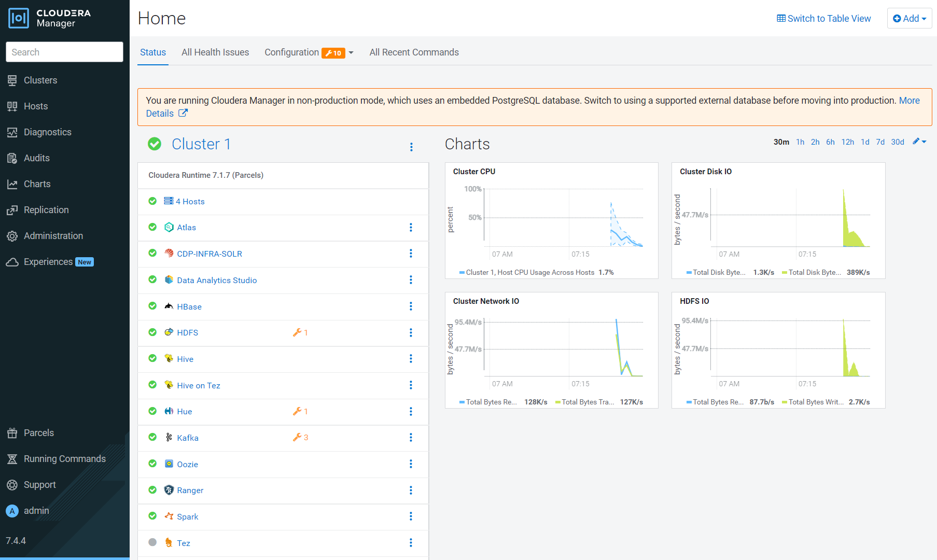
Task: Click the Tez gray status indicator
Action: pyautogui.click(x=152, y=542)
